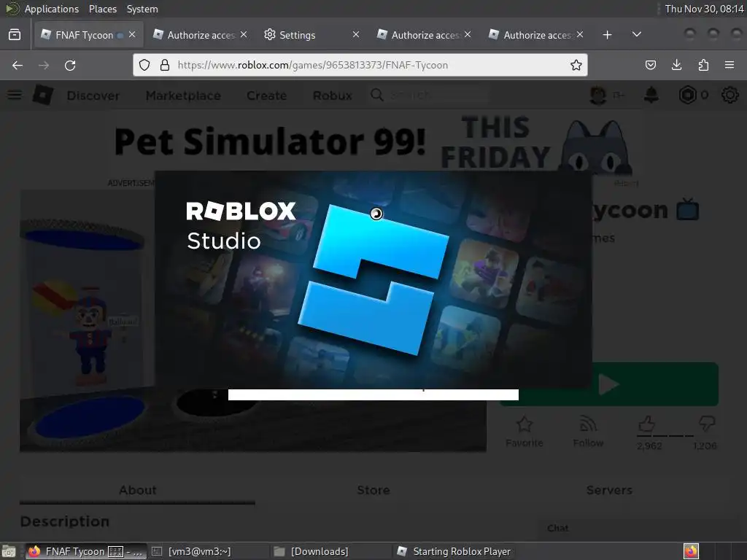Open the tracking protection shield icon
The image size is (747, 560).
pos(144,65)
